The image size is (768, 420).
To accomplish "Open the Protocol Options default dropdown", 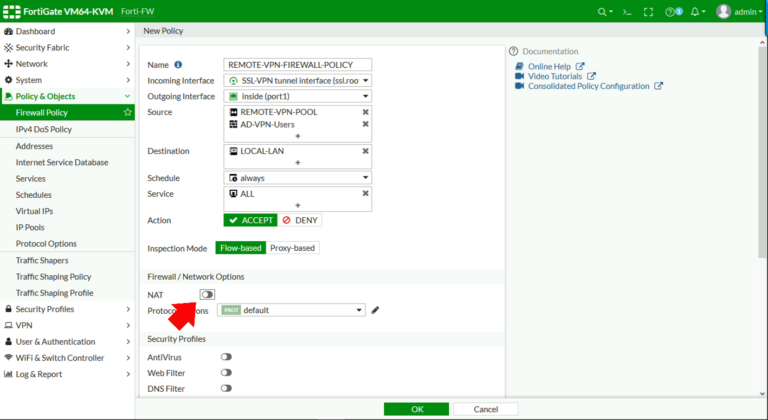I will (291, 310).
